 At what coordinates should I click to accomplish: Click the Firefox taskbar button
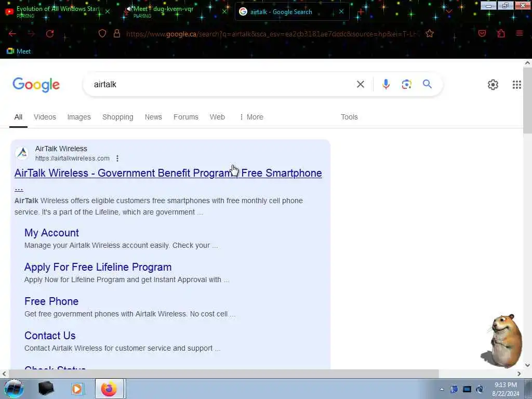tap(109, 389)
